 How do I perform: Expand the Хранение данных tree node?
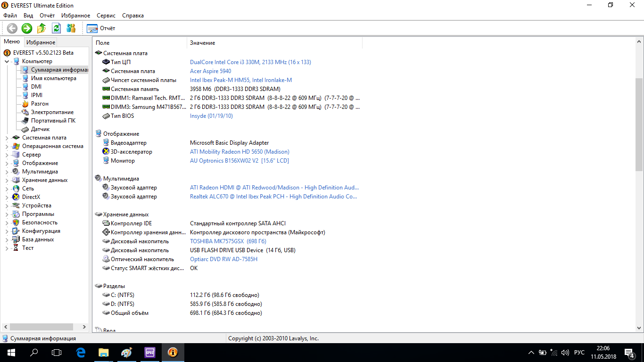point(7,180)
